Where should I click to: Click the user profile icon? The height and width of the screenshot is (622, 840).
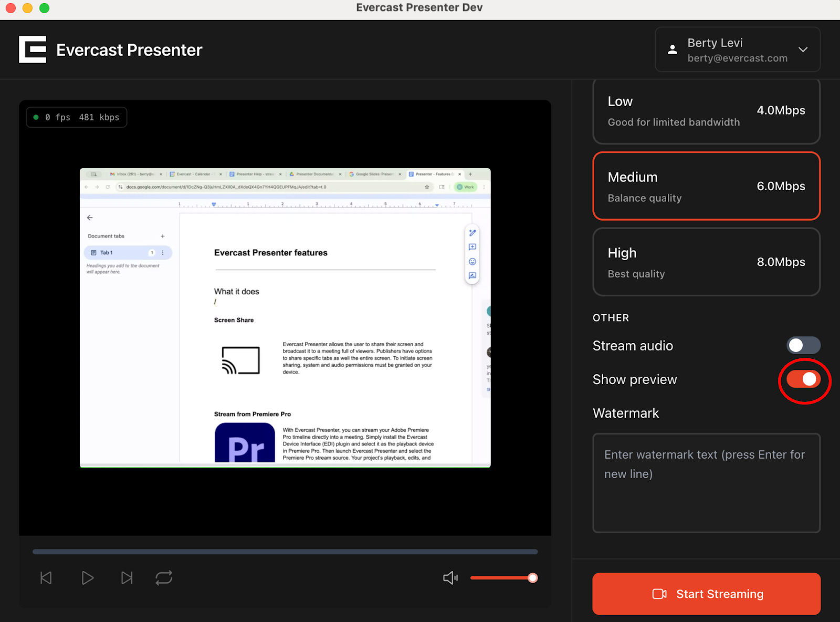coord(672,49)
